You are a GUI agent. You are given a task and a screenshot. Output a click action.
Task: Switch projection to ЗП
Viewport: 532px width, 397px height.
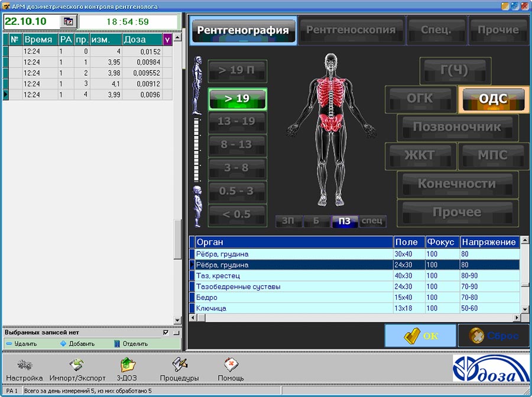(288, 221)
